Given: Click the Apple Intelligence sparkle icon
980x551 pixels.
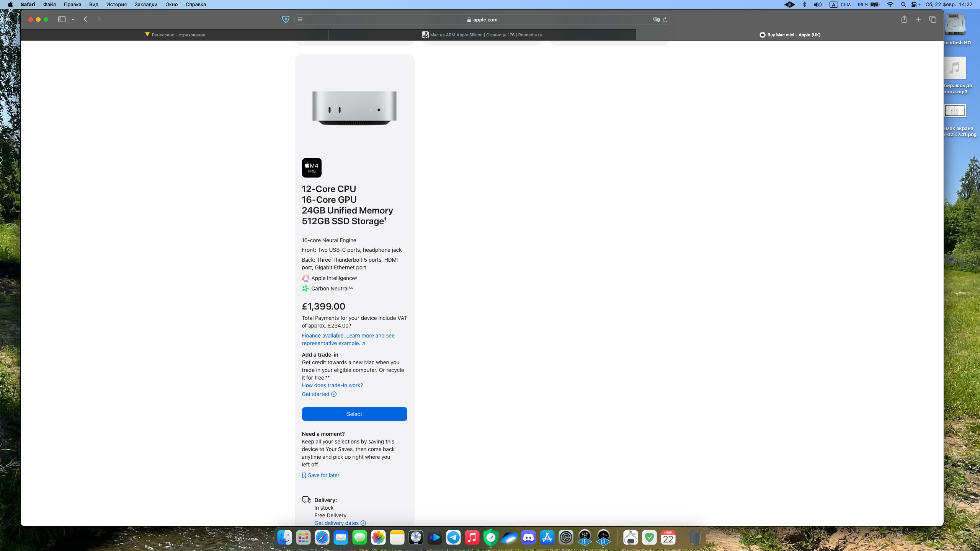Looking at the screenshot, I should 305,278.
